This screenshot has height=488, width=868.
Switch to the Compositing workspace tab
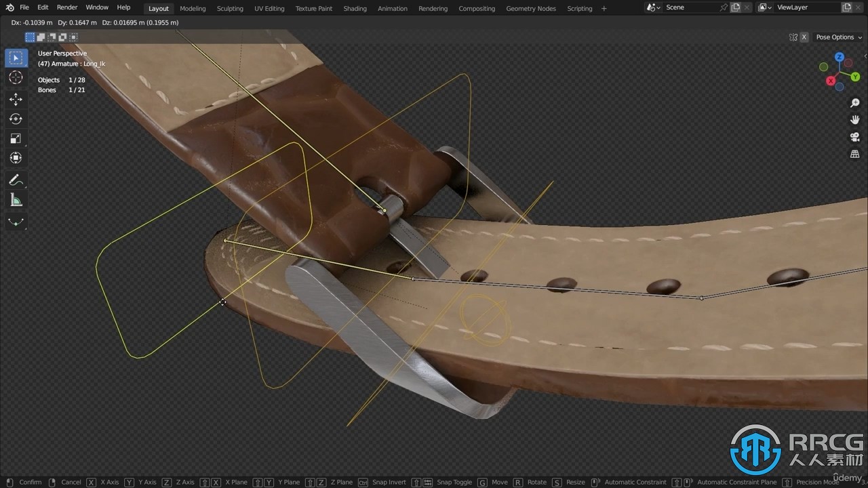pyautogui.click(x=477, y=8)
